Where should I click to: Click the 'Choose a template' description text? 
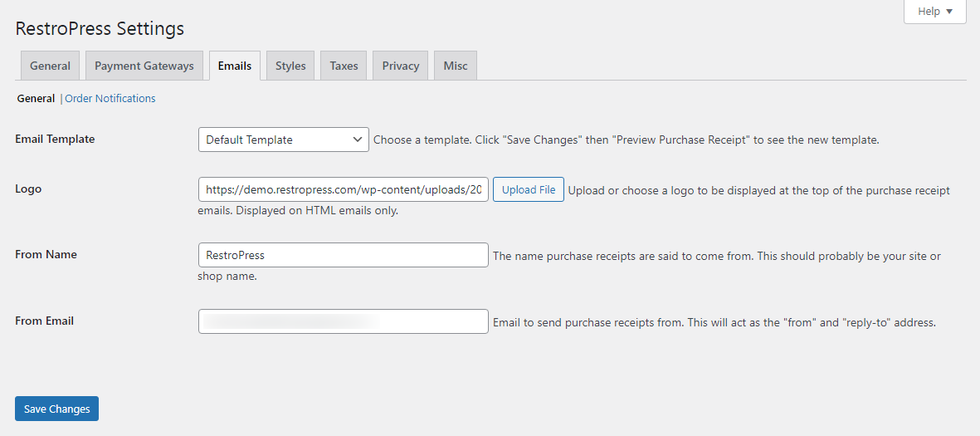click(x=627, y=140)
